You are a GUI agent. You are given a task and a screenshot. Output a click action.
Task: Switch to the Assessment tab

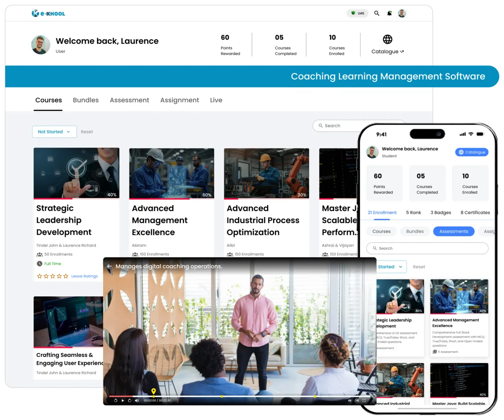coord(129,100)
